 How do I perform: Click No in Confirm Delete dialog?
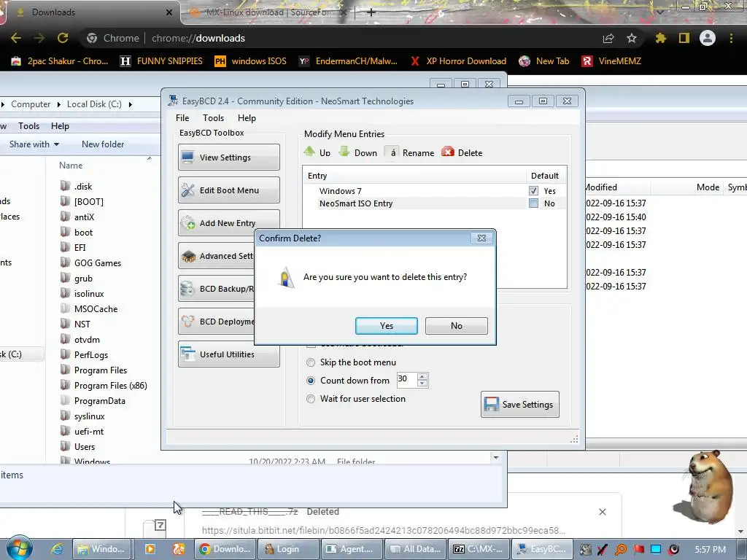pos(456,326)
